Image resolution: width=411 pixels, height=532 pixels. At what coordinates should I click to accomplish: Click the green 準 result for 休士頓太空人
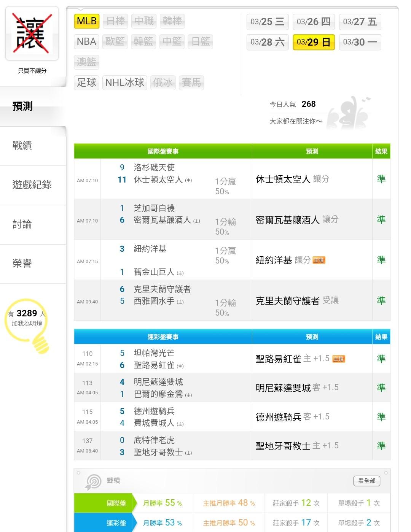[x=381, y=179]
